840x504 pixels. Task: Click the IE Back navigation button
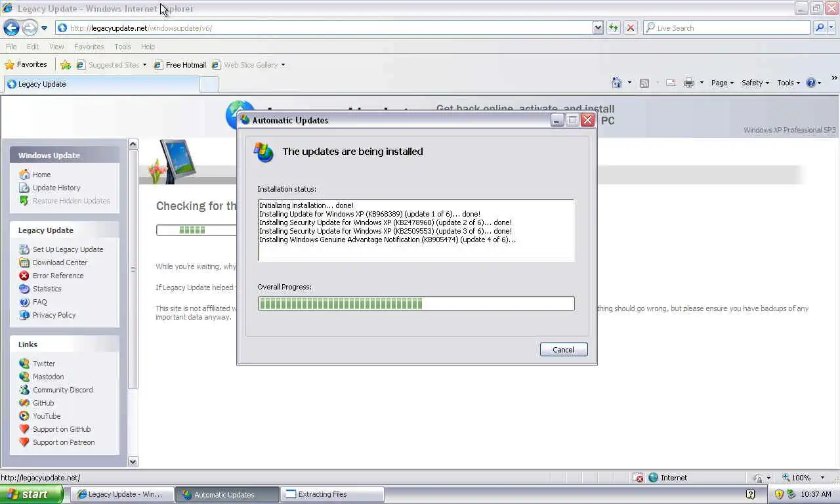pyautogui.click(x=11, y=28)
